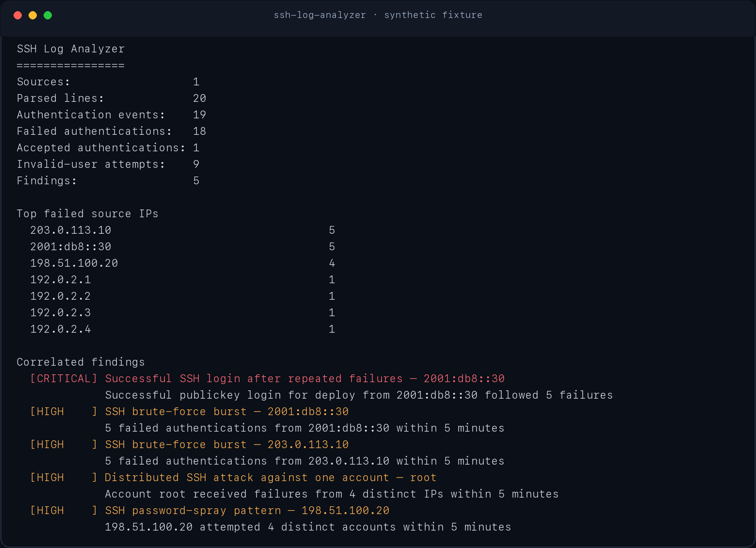
Task: Click the Failed authentications value 18
Action: 200,131
